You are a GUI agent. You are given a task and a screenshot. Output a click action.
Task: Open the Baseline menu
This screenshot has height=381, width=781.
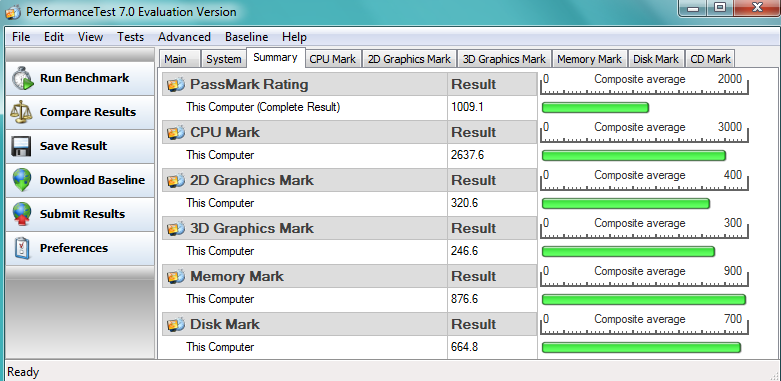click(247, 37)
